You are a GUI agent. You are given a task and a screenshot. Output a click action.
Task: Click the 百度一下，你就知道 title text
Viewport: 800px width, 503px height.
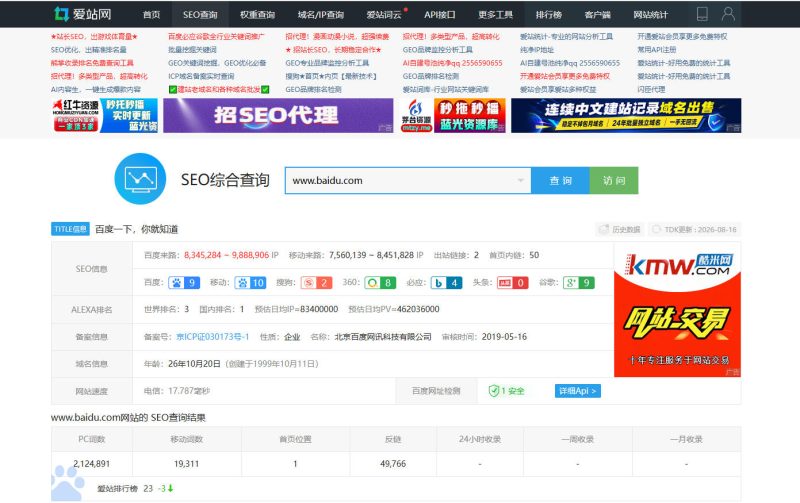click(136, 229)
